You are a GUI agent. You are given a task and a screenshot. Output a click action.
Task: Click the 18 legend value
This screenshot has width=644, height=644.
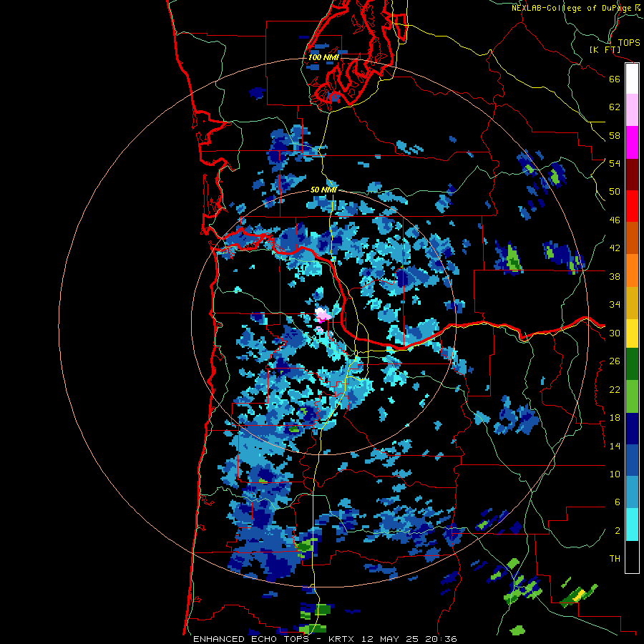tap(615, 418)
